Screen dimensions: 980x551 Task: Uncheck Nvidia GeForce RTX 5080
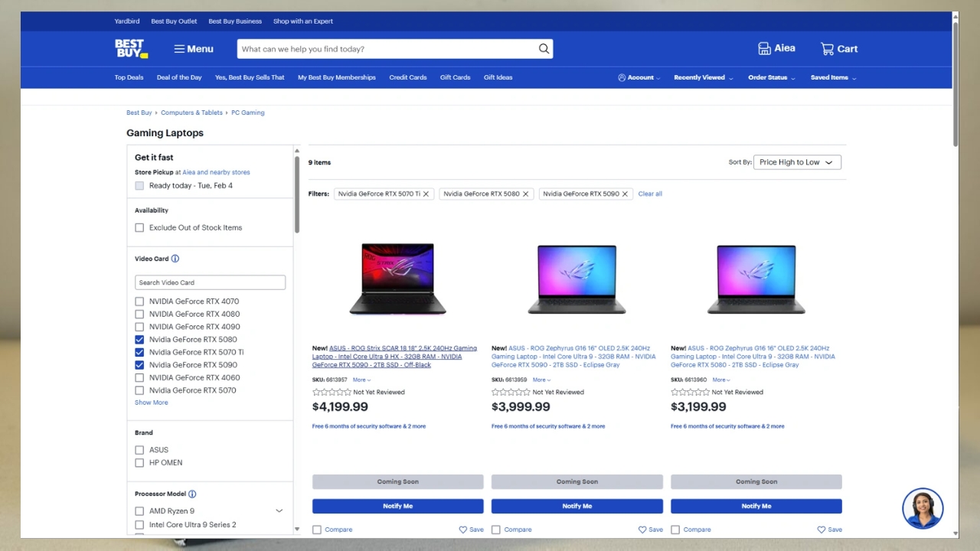click(x=139, y=340)
